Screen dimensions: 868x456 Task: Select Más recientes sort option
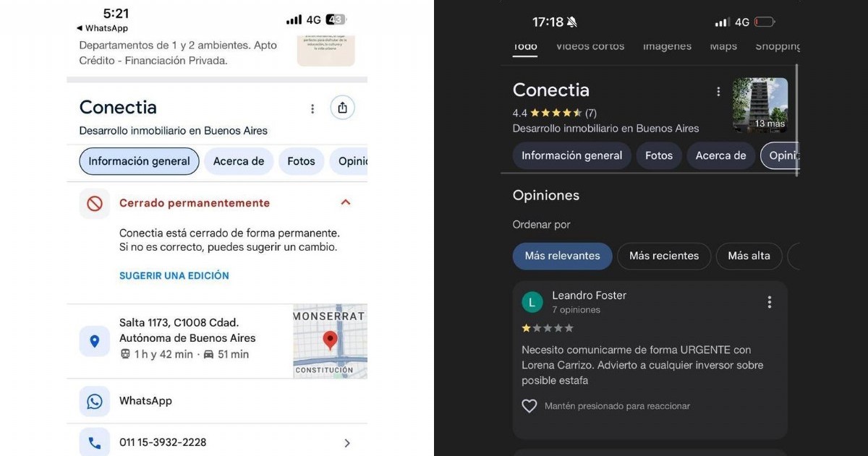pyautogui.click(x=664, y=256)
